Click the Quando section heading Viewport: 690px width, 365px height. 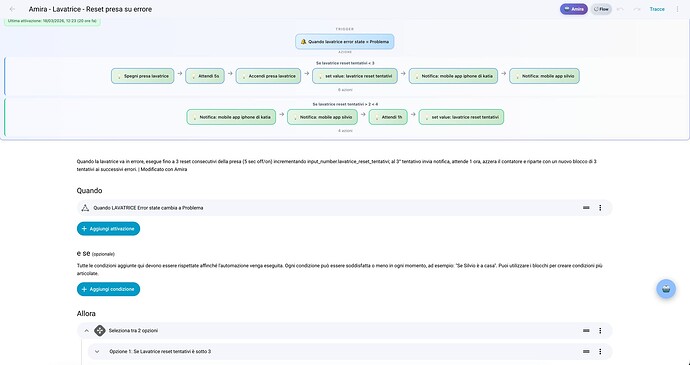89,191
